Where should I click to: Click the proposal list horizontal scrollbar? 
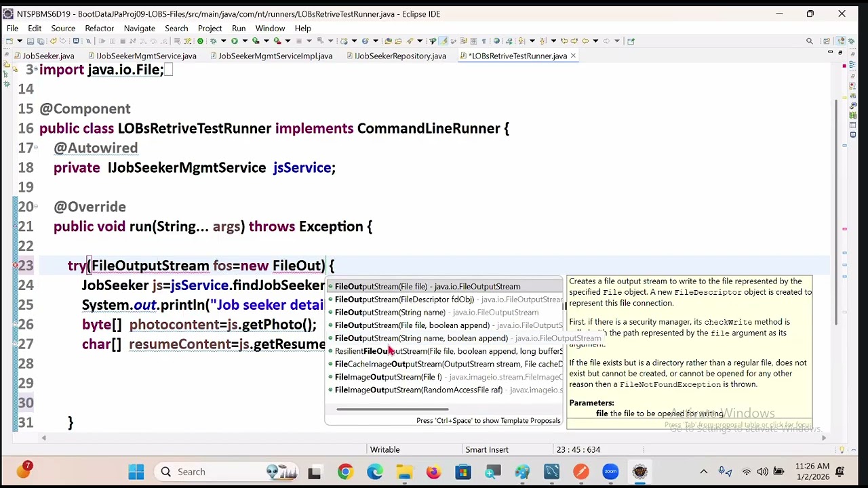(392, 409)
